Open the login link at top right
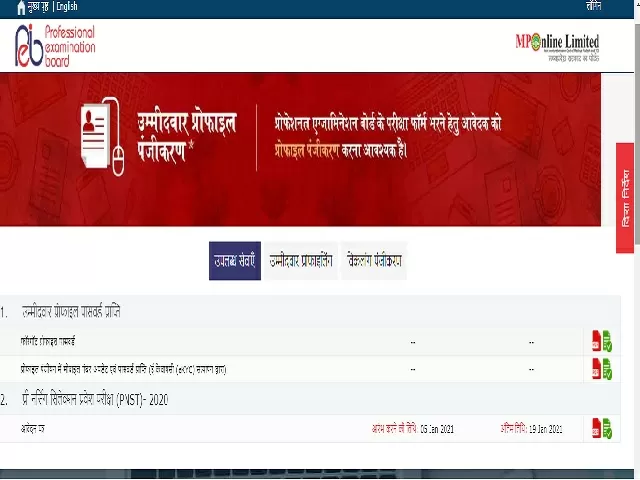The height and width of the screenshot is (480, 640). coord(593,7)
